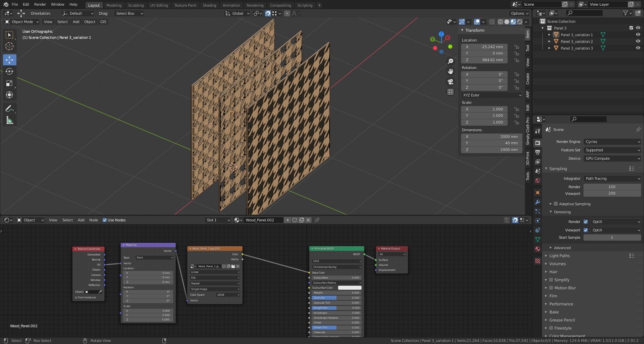Toggle Viewport denoising checkbox
Viewport: 644px width, 344px height.
(586, 230)
